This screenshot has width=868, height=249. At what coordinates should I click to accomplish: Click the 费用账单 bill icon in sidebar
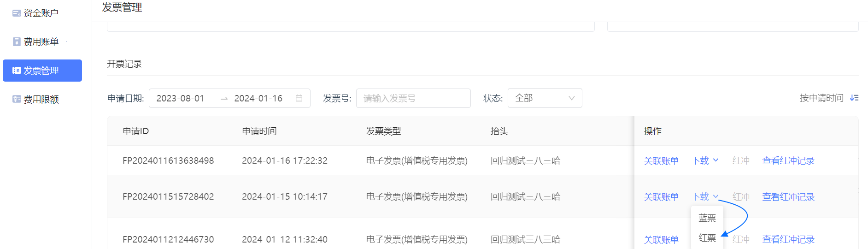pyautogui.click(x=17, y=42)
